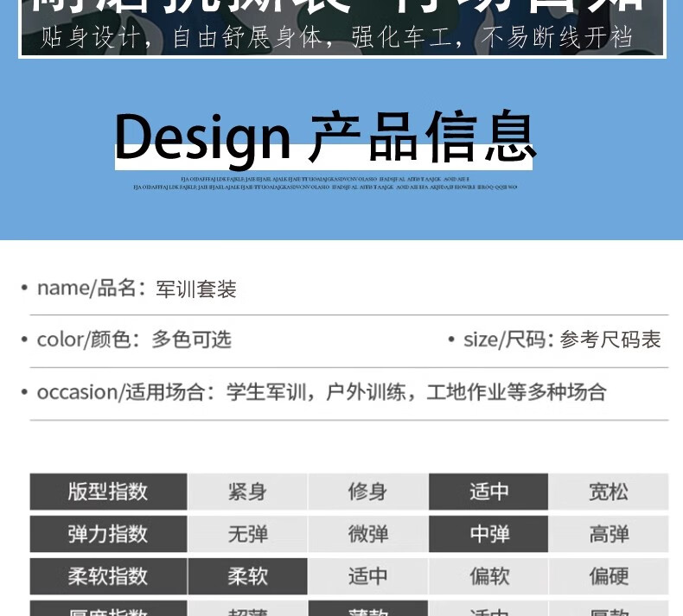
Task: Click the 'name/品名' label
Action: coord(86,289)
